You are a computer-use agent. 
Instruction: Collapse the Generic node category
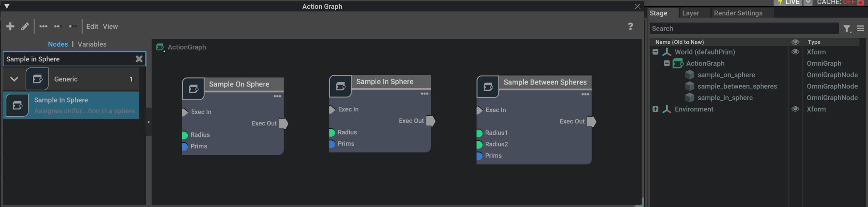point(14,79)
